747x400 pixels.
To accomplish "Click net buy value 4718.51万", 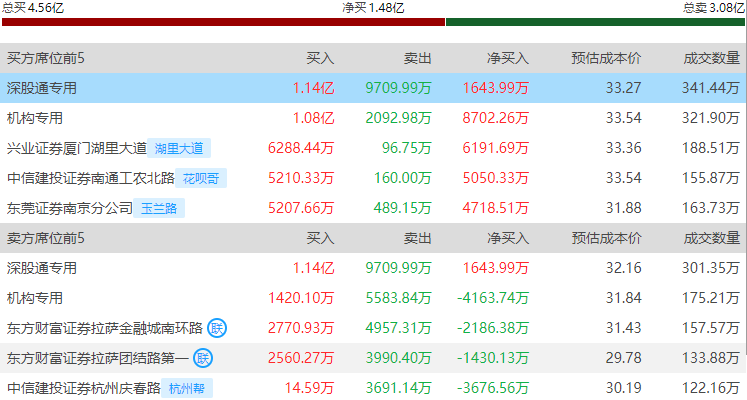I will (x=495, y=208).
